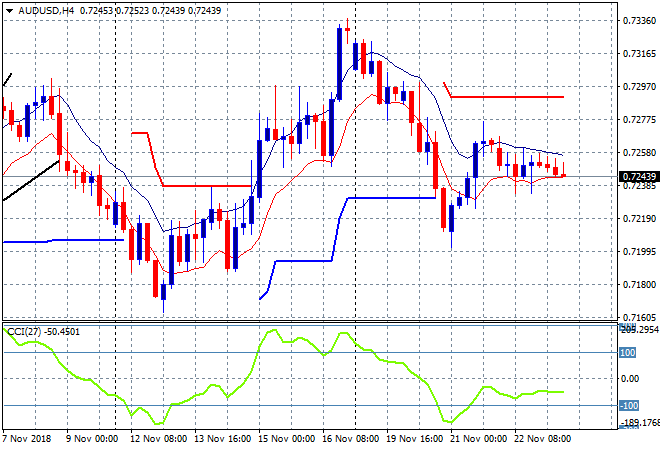Click the 7 Nov 2018 date label
The image size is (660, 450).
tap(27, 439)
